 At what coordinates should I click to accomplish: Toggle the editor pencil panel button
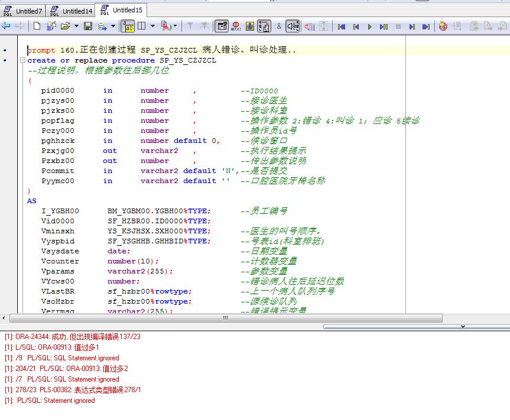tap(222, 27)
